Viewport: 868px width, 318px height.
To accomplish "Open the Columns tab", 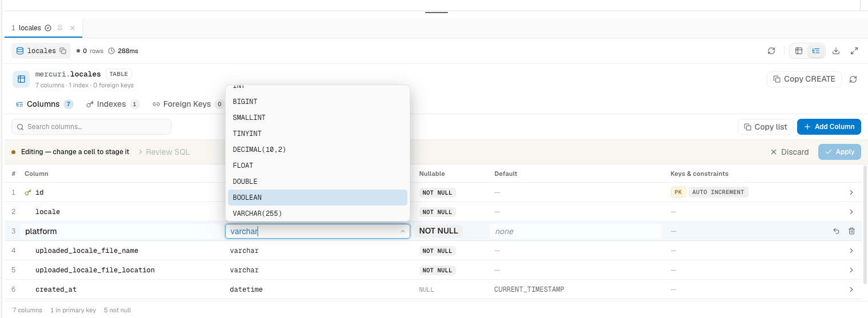I will [x=45, y=104].
